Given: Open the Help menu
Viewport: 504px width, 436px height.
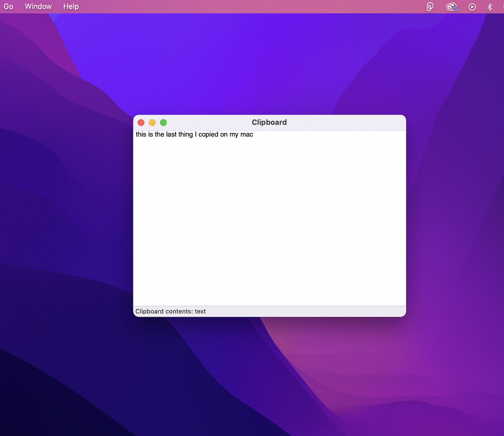Looking at the screenshot, I should pos(71,6).
